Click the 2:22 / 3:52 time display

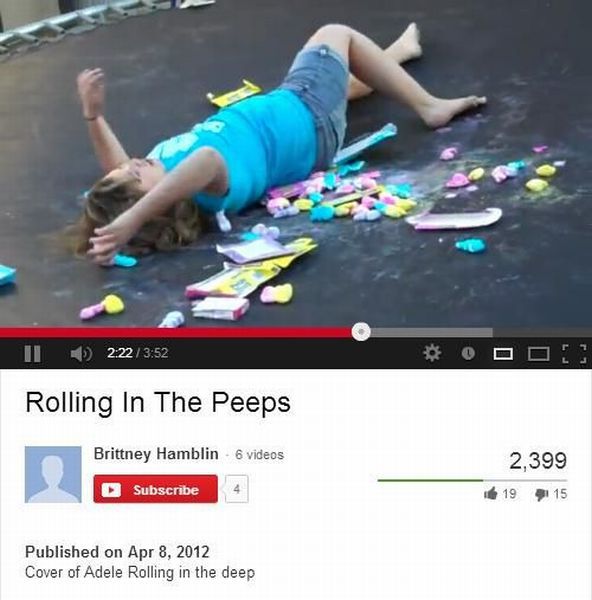tap(138, 353)
